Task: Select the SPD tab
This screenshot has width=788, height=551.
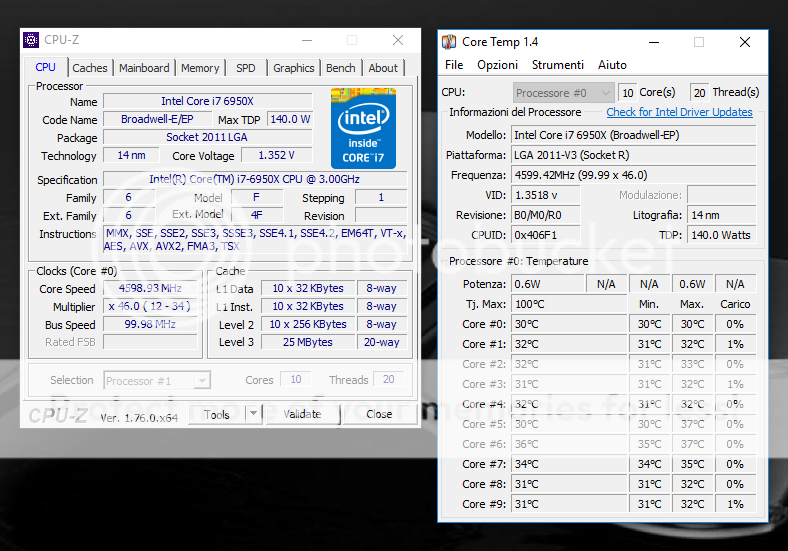Action: pos(245,68)
